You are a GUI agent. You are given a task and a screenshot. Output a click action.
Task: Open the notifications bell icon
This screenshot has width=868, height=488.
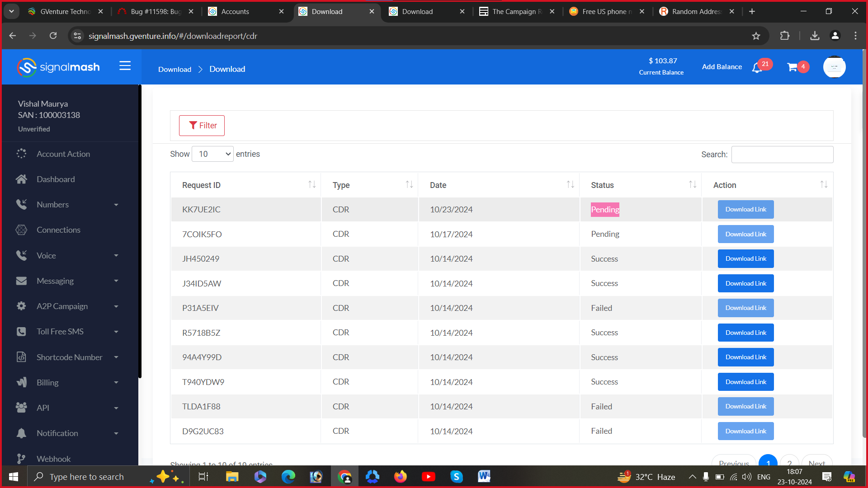point(757,68)
